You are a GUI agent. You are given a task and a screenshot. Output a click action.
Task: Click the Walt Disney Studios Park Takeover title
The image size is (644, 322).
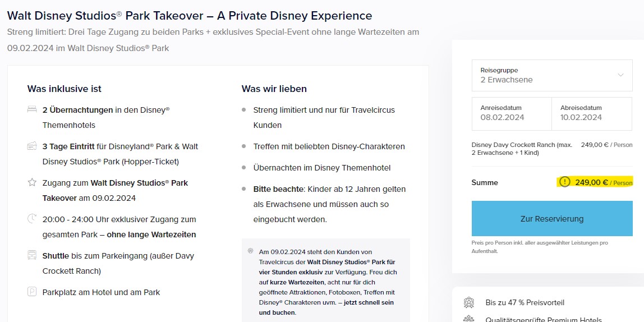(190, 16)
